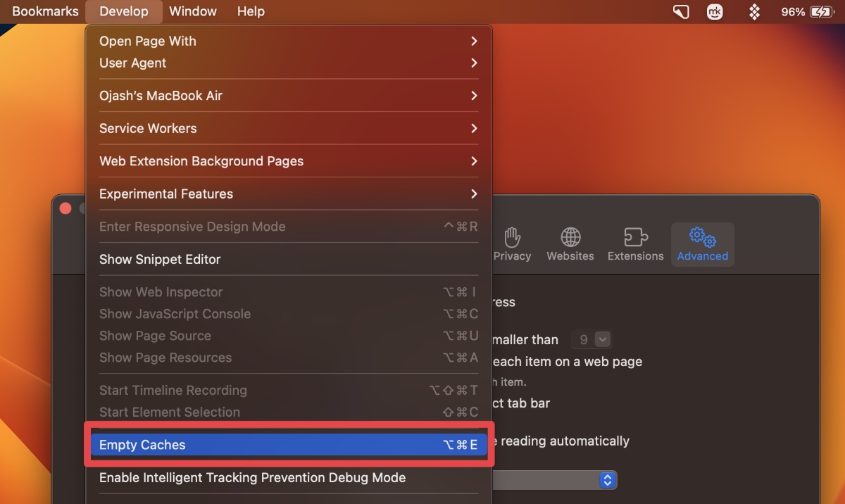845x504 pixels.
Task: Click the stepper control at the bottom dropdown
Action: (607, 479)
